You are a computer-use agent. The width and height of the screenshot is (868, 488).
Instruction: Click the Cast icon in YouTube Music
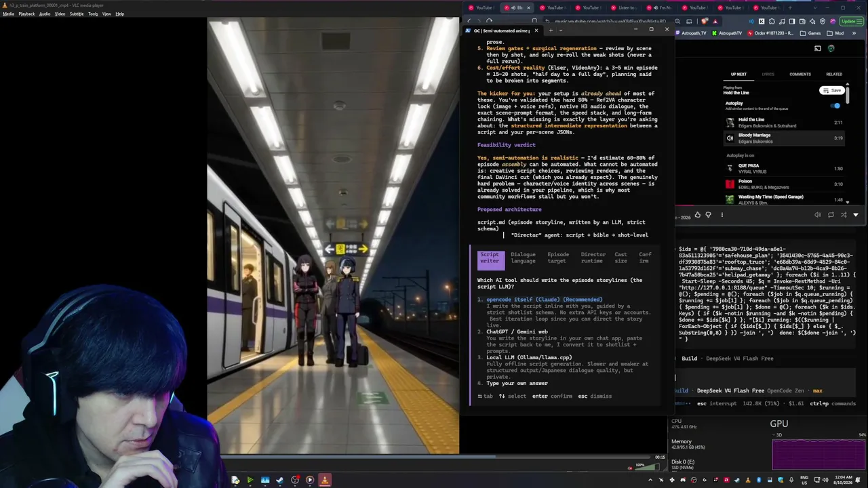click(x=818, y=48)
